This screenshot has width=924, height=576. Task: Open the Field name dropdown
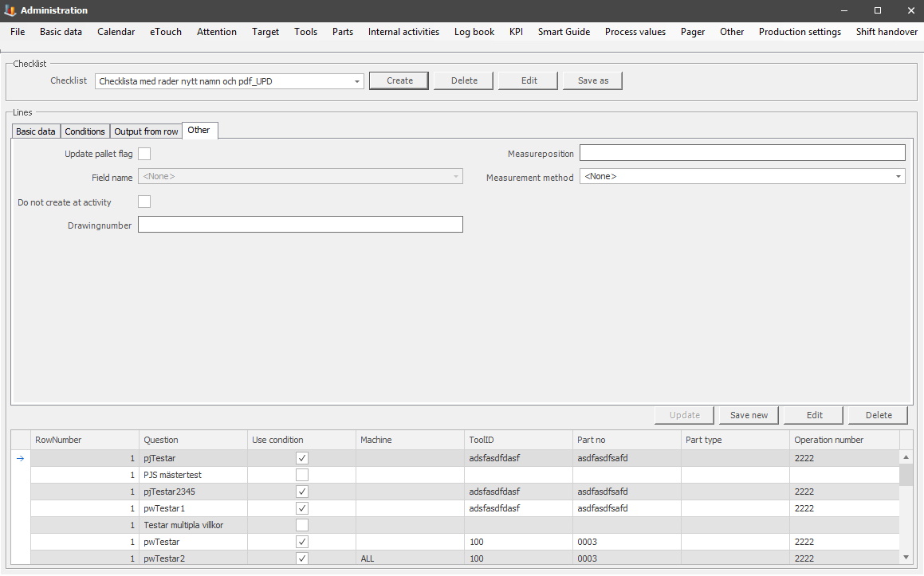(455, 177)
